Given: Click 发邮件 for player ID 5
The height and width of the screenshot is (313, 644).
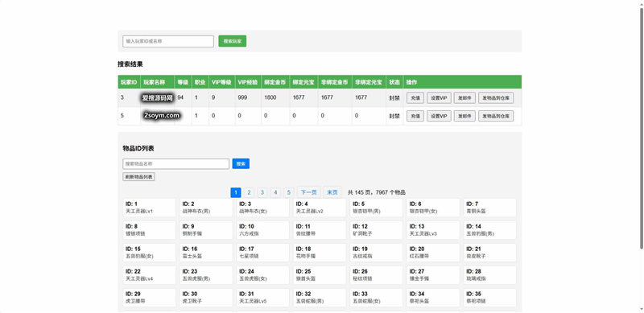Looking at the screenshot, I should (x=464, y=116).
